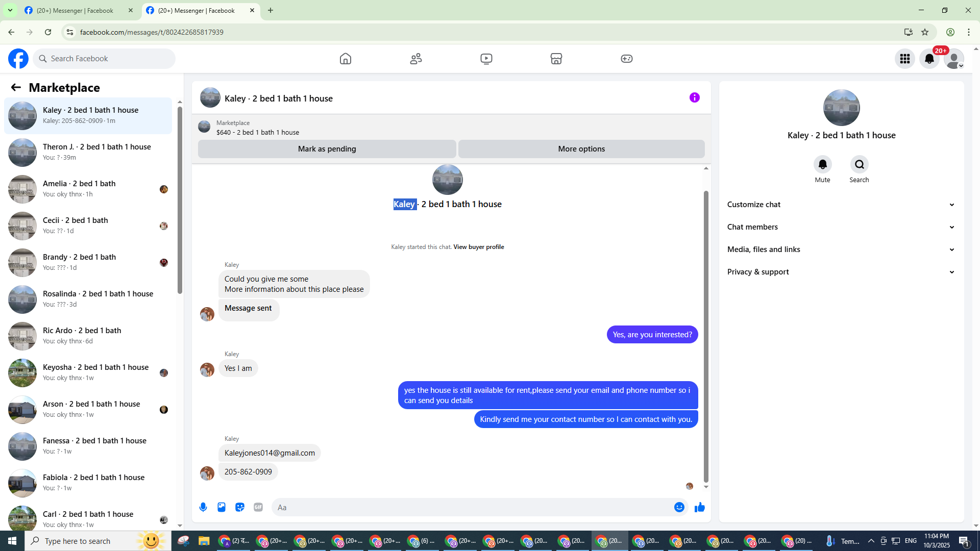980x551 pixels.
Task: Open the account profile avatar menu
Action: 953,59
